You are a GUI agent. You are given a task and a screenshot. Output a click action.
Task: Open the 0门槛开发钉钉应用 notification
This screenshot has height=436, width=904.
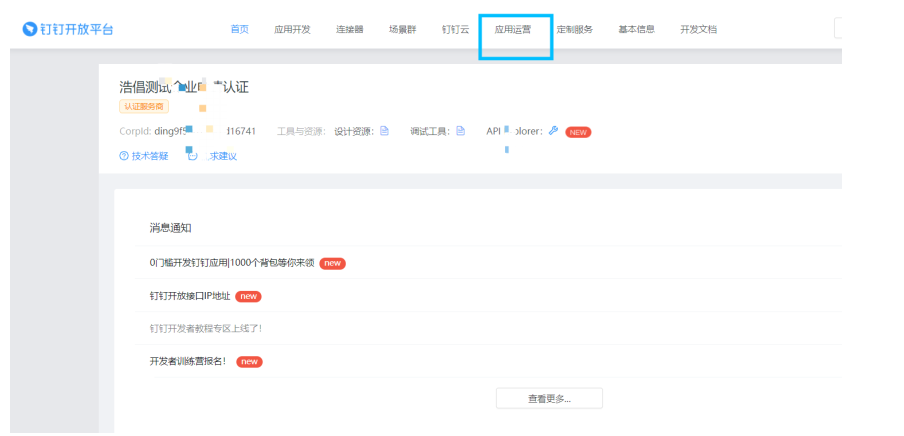[x=232, y=262]
